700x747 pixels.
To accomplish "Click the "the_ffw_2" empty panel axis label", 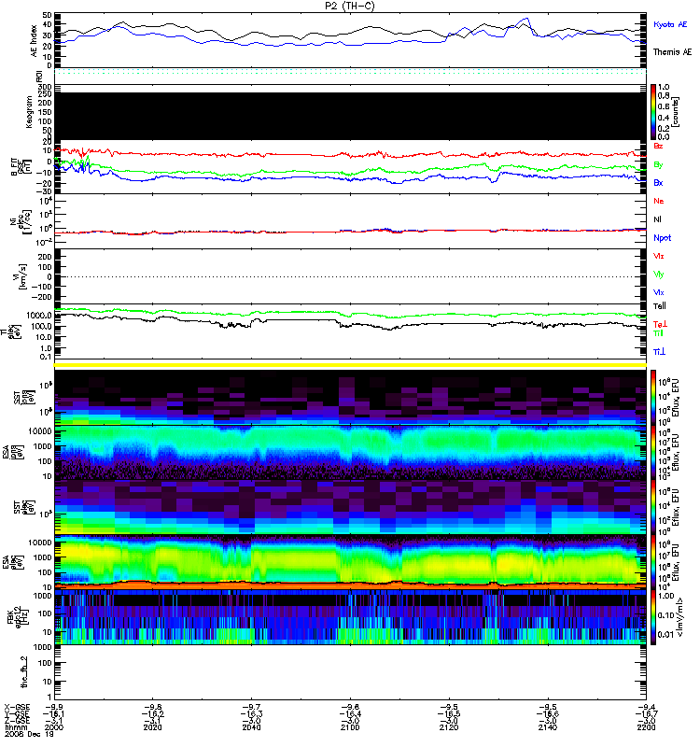I will (x=24, y=671).
